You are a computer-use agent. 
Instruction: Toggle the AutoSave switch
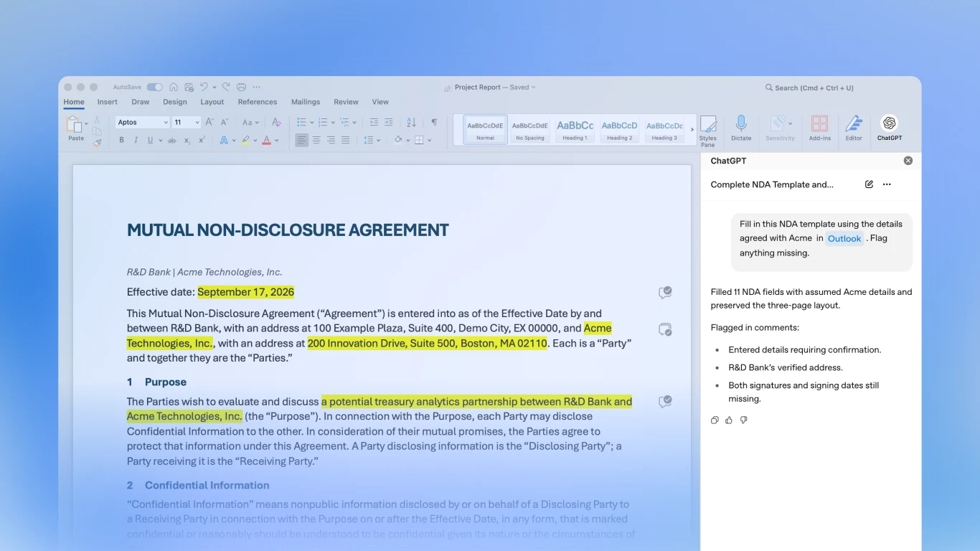click(154, 88)
